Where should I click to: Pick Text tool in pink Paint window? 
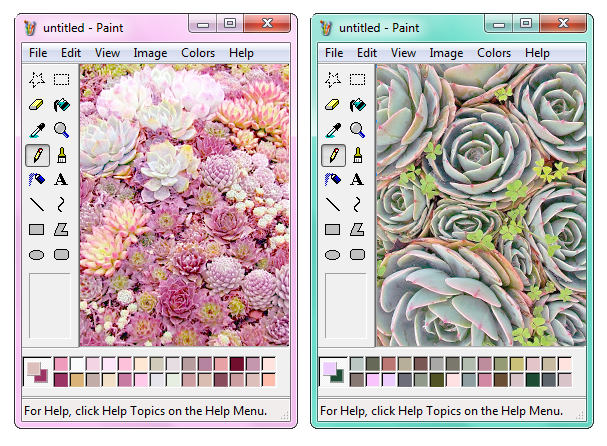pyautogui.click(x=61, y=180)
